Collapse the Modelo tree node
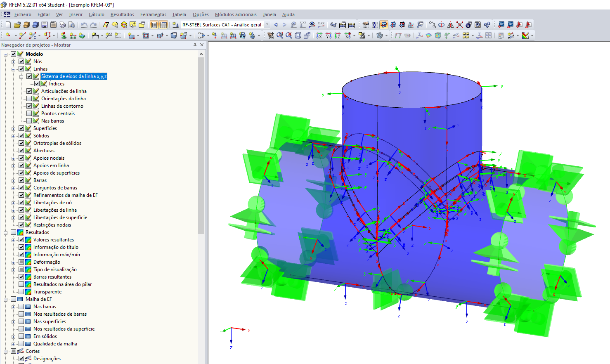 [6, 54]
